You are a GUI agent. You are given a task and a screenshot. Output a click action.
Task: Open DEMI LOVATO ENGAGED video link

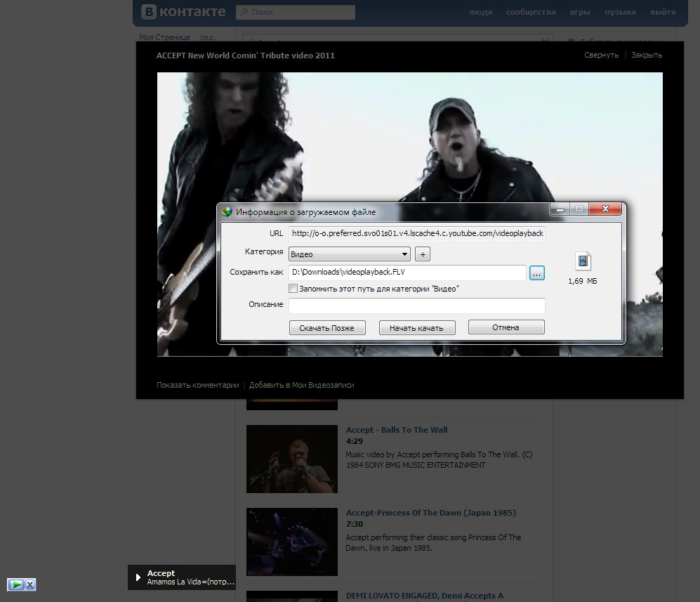coord(425,596)
